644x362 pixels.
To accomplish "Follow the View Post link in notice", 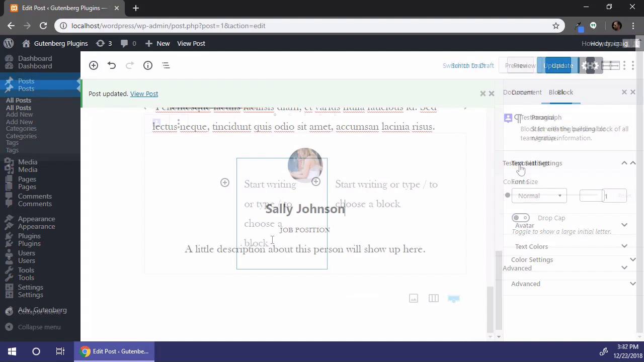I will (x=144, y=94).
